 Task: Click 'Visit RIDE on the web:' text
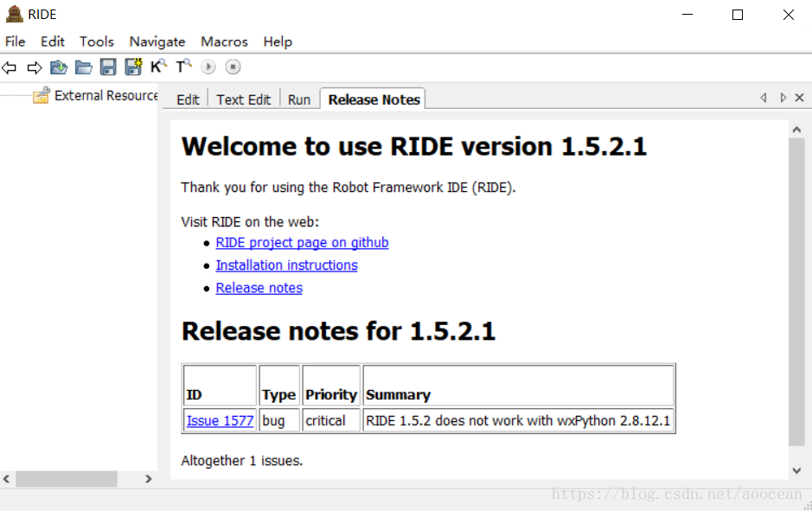250,222
